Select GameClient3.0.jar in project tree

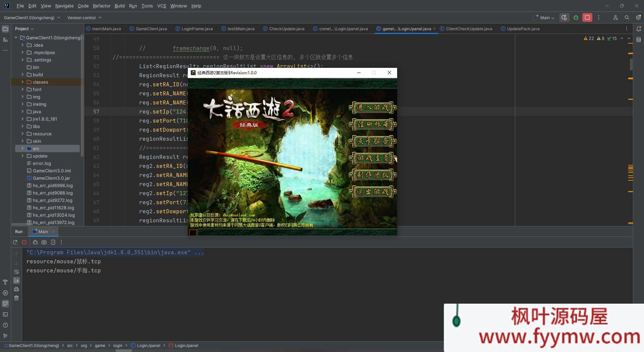(x=51, y=178)
